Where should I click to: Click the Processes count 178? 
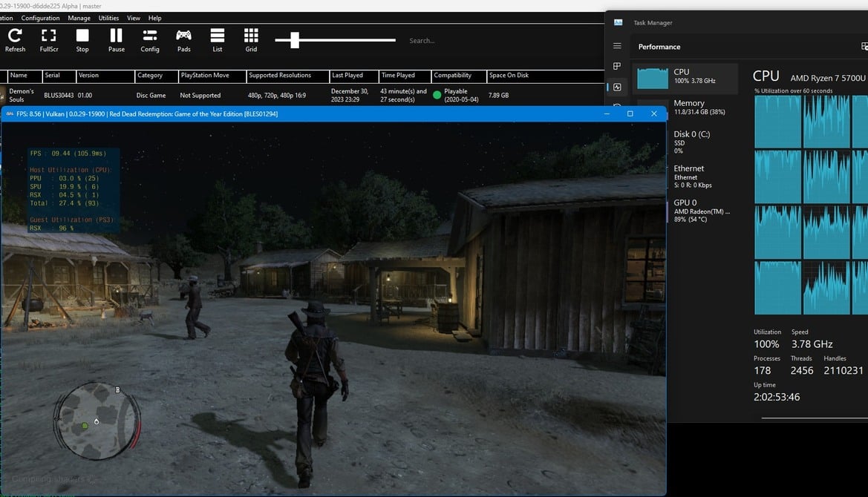(x=763, y=370)
